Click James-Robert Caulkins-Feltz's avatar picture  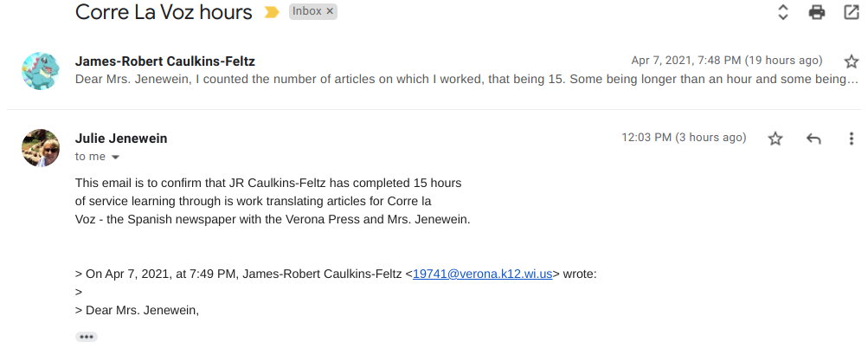pos(40,71)
